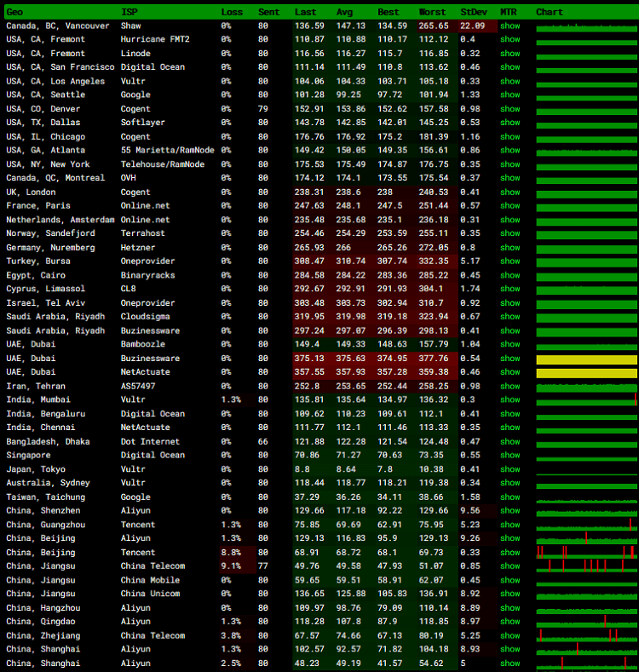Select 'Dot Internet' ISP cell
The width and height of the screenshot is (639, 672).
click(x=150, y=441)
